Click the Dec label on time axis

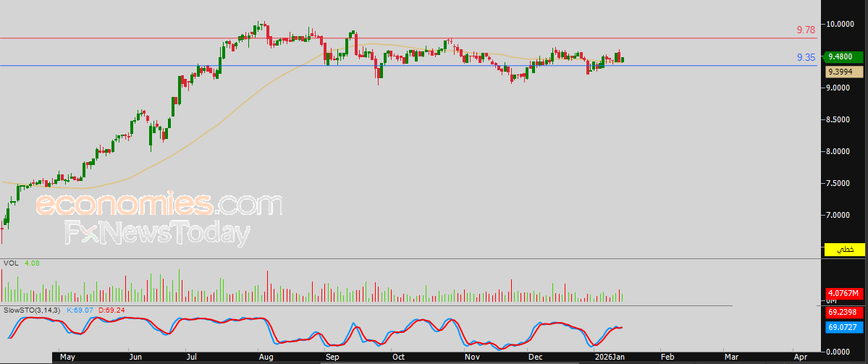[x=535, y=357]
